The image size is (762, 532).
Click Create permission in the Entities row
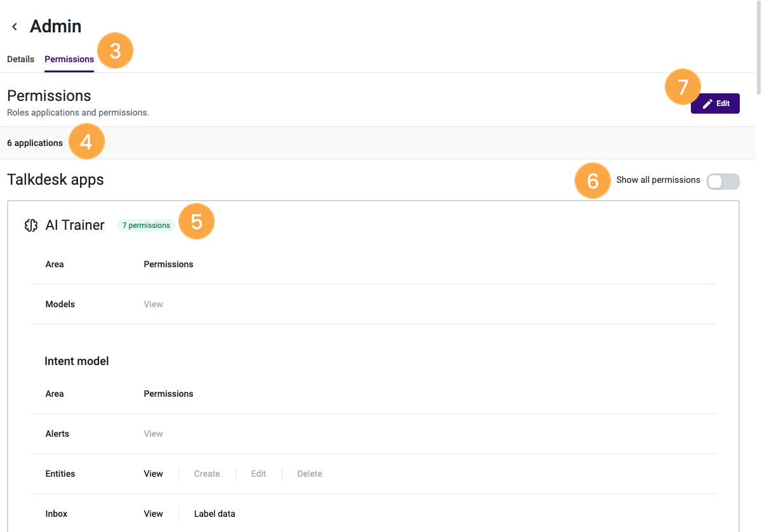(x=207, y=474)
